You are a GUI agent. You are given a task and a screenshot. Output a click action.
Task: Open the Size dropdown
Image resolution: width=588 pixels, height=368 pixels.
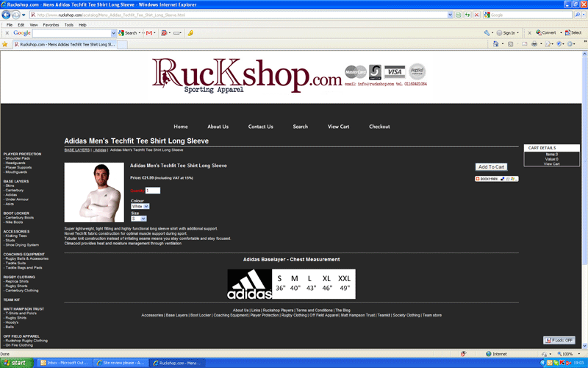coord(138,219)
